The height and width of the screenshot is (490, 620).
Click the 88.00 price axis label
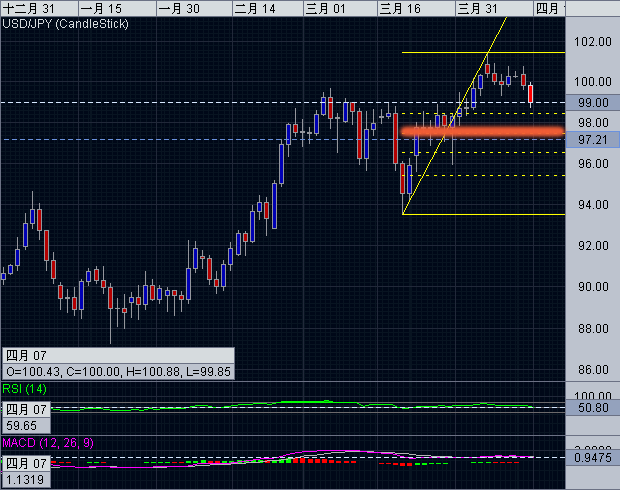[x=592, y=328]
